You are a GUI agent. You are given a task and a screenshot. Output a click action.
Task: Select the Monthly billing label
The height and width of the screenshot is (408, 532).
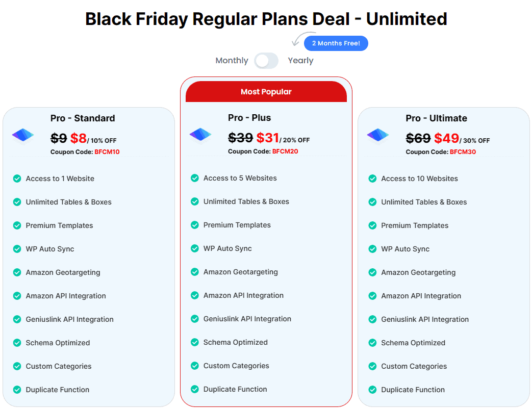click(232, 60)
